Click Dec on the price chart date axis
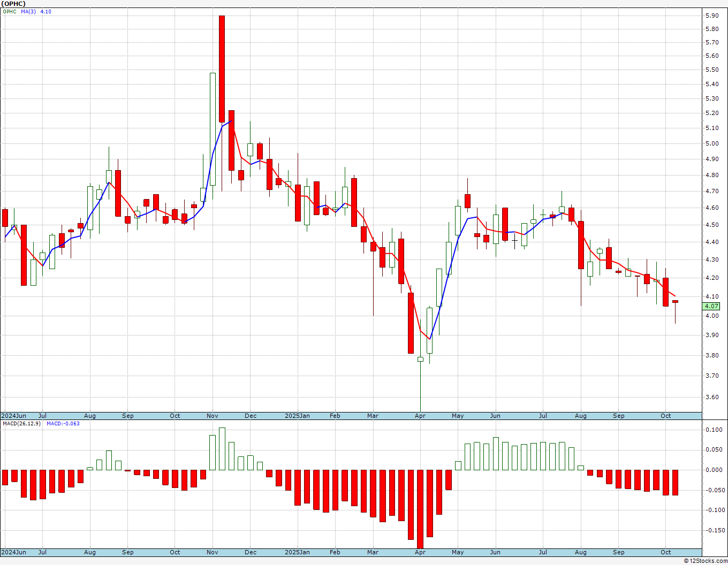 pyautogui.click(x=251, y=416)
